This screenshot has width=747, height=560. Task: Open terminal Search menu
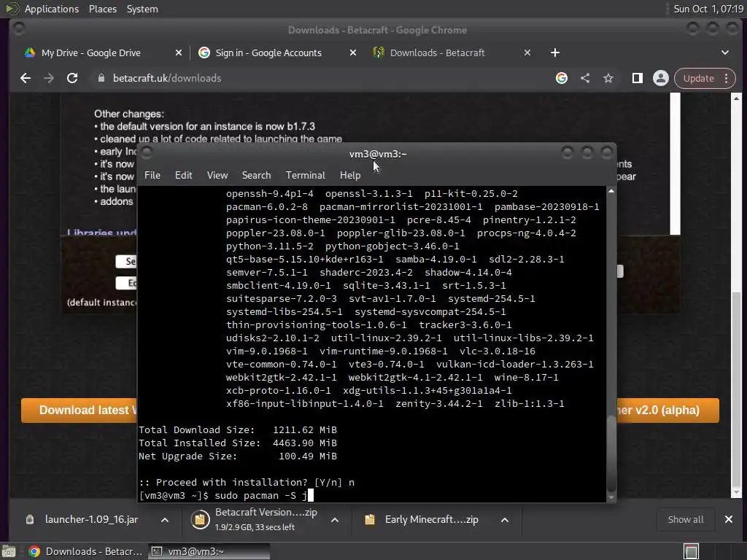tap(256, 175)
